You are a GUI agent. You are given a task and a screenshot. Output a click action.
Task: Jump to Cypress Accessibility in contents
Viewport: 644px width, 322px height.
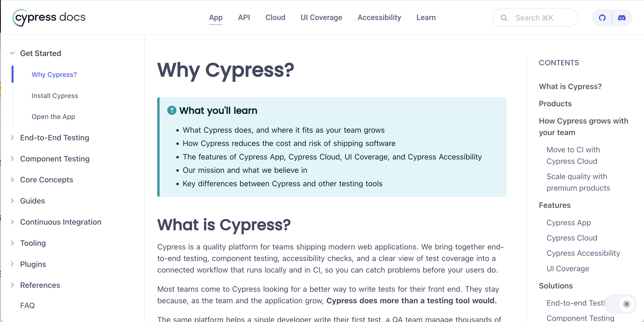pos(583,253)
